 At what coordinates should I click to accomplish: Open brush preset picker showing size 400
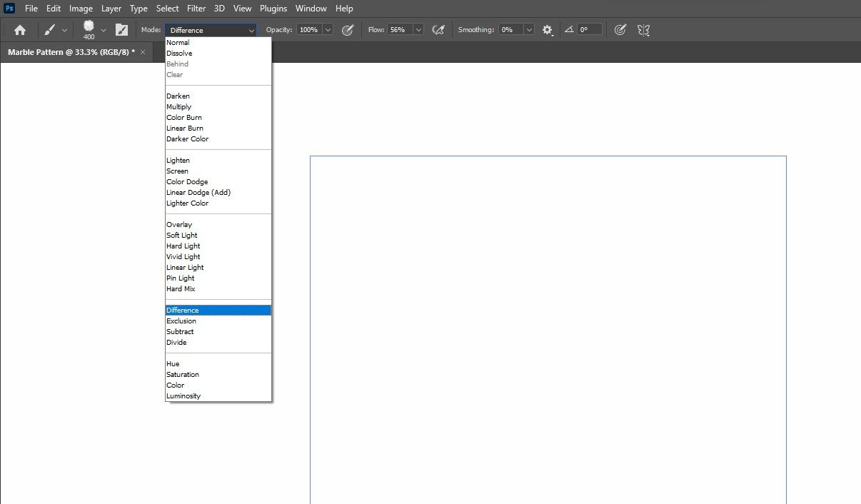click(89, 30)
